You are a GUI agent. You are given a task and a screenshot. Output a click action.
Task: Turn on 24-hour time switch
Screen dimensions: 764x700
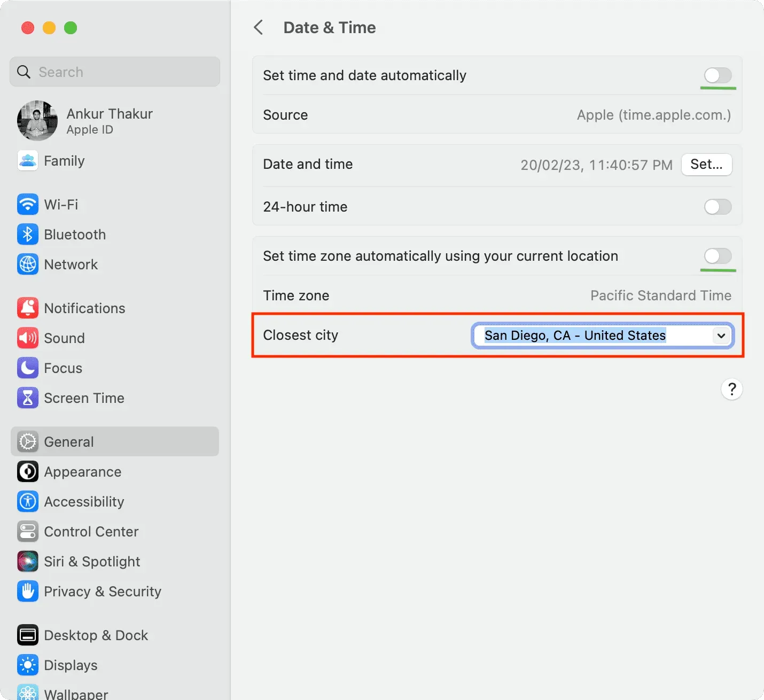pyautogui.click(x=718, y=207)
